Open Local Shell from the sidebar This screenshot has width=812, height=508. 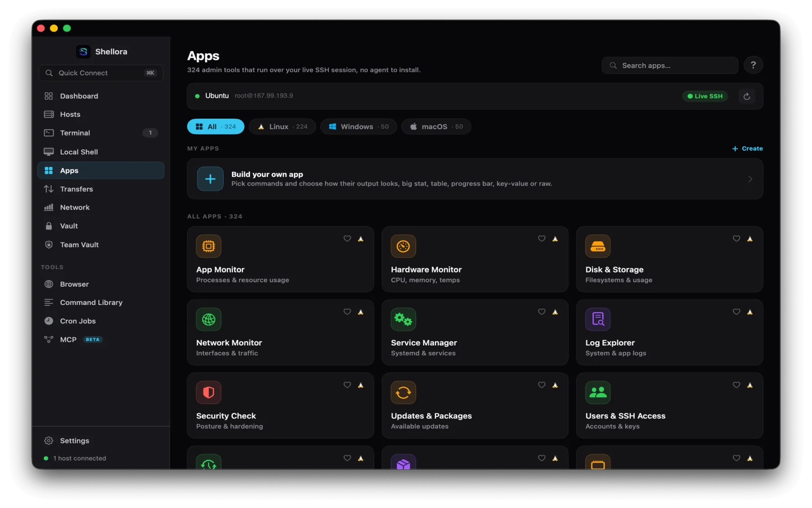pos(101,152)
